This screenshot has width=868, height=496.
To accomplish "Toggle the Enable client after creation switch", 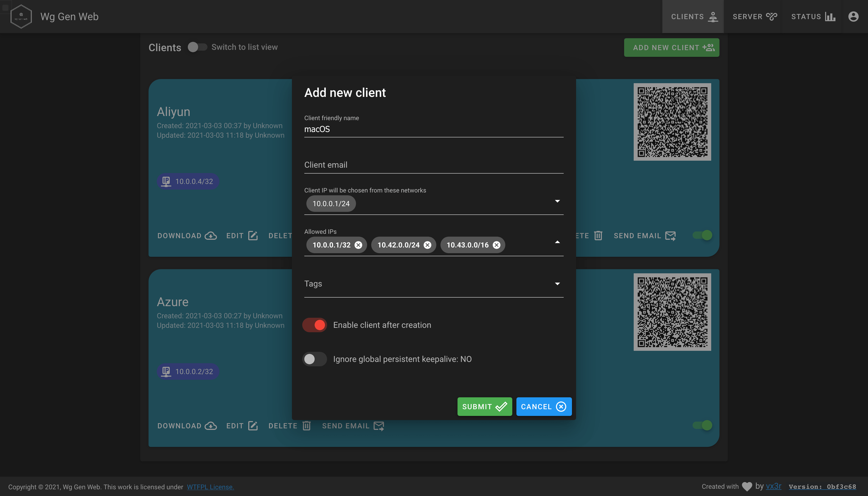I will [315, 325].
